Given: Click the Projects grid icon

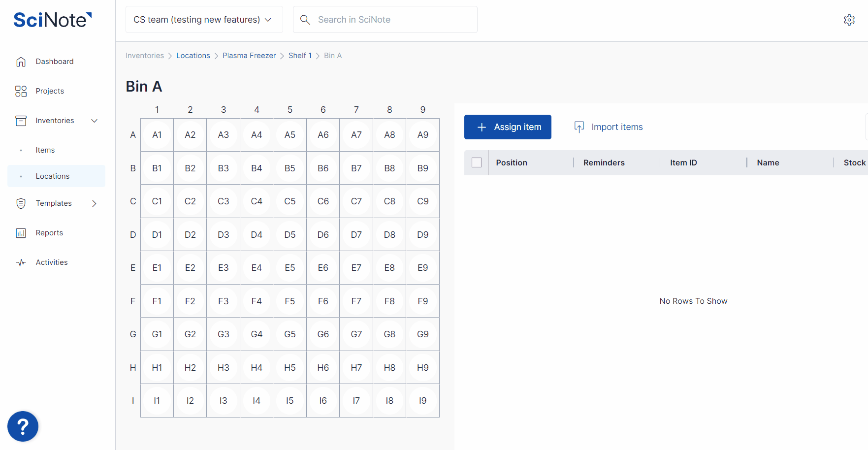Looking at the screenshot, I should coord(21,91).
